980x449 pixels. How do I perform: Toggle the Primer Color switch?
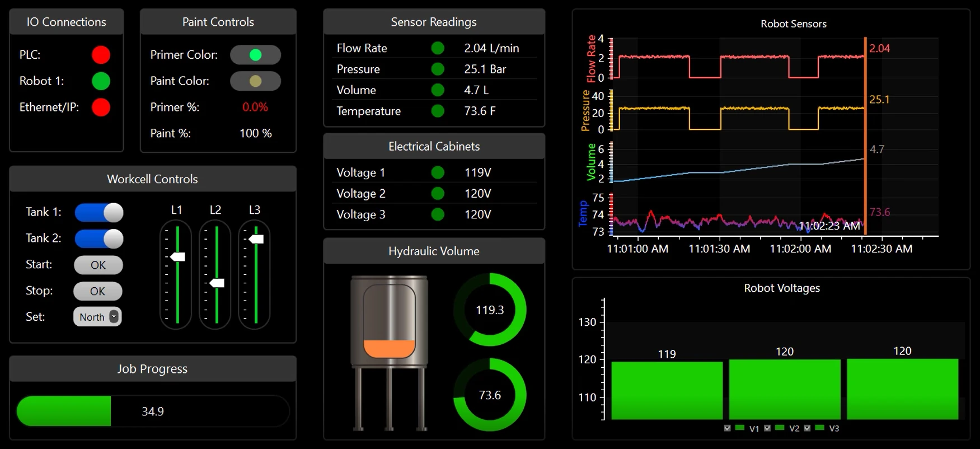pyautogui.click(x=255, y=55)
